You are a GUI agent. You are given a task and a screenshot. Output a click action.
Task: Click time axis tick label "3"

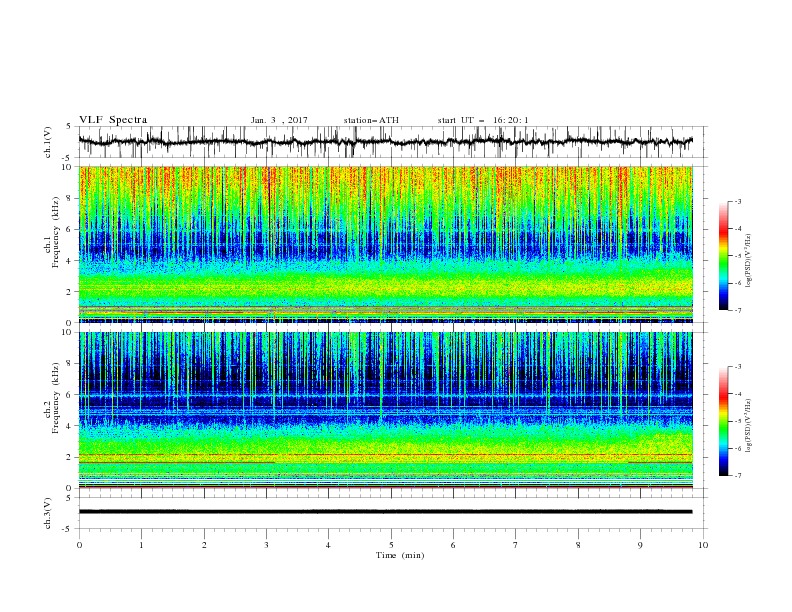266,545
